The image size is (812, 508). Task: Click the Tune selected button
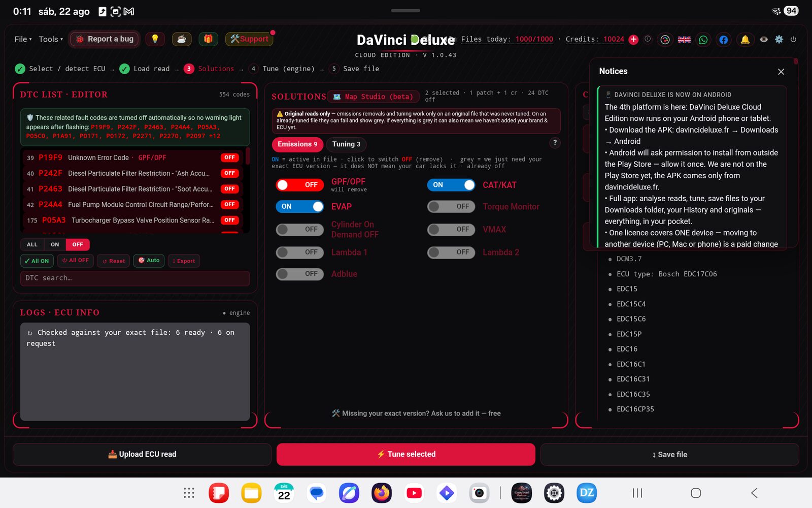click(x=406, y=454)
